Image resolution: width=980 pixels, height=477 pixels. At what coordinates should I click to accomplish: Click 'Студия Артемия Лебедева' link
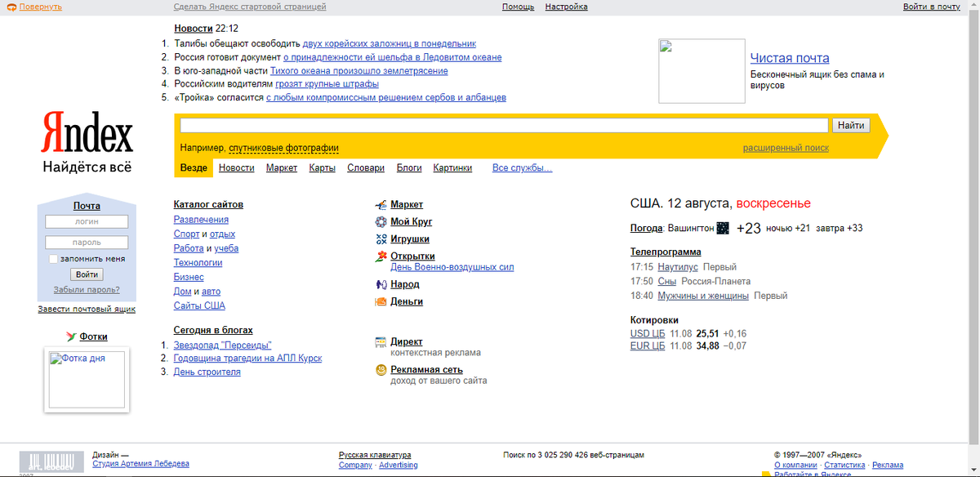pos(140,464)
